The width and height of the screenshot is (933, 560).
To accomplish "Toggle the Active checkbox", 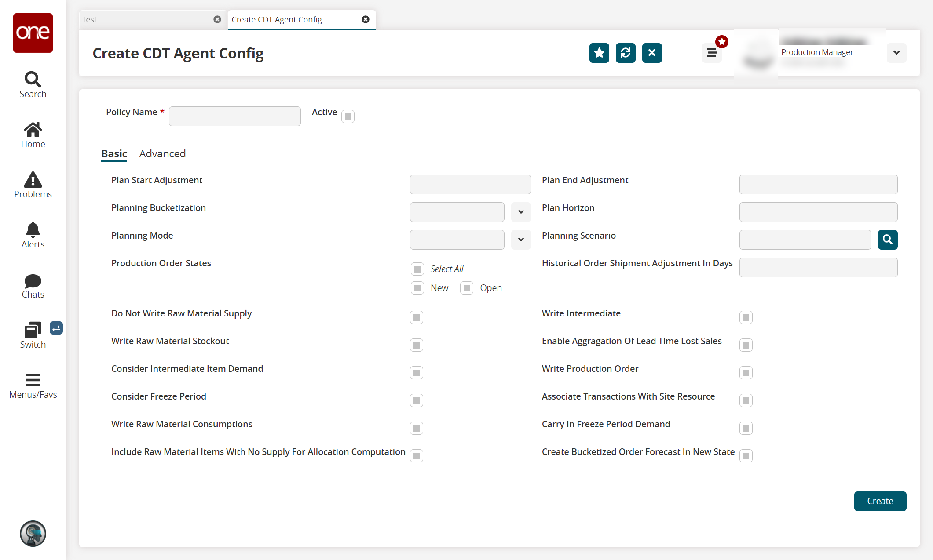I will point(348,116).
